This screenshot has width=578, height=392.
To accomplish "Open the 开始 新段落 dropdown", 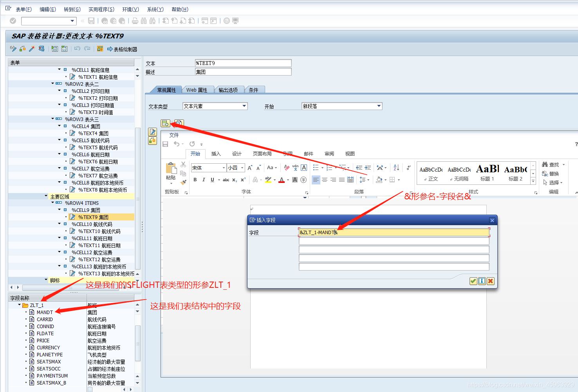I will tap(379, 106).
